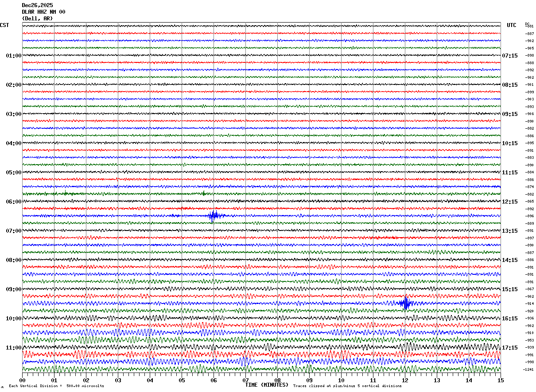The height and width of the screenshot is (392, 536).
Task: Click the 17:15 UTC time label
Action: 509,348
